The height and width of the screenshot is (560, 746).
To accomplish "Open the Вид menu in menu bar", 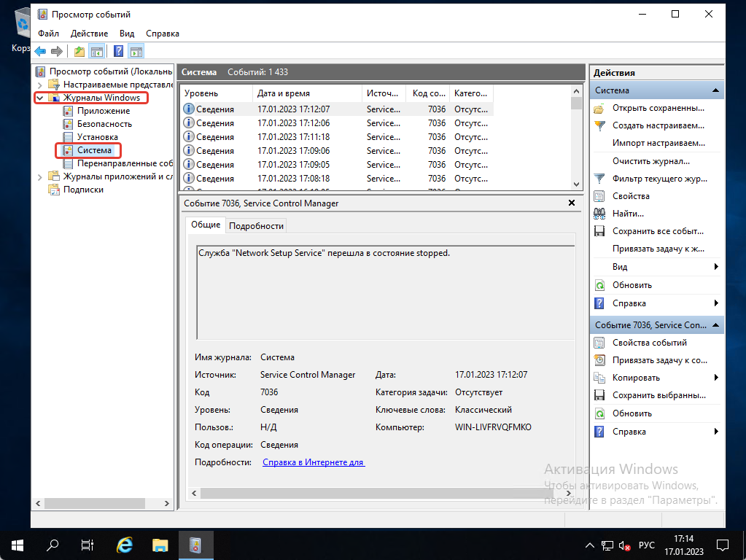I will coord(127,34).
